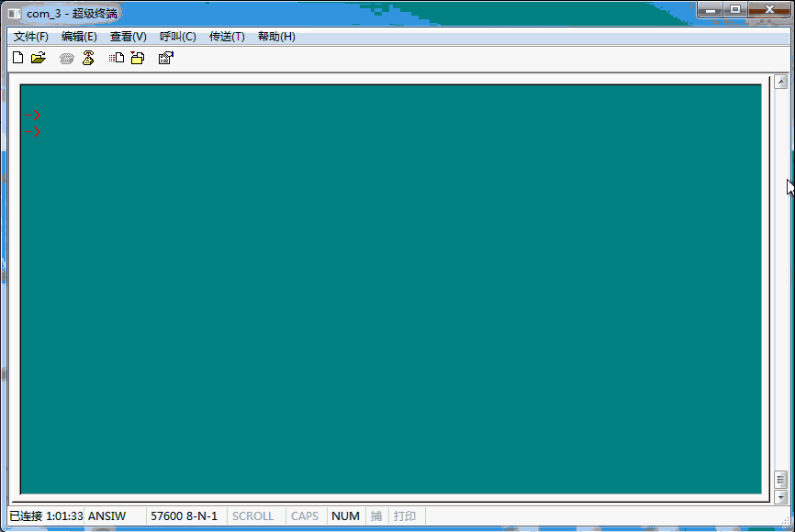Image resolution: width=795 pixels, height=532 pixels.
Task: Open the 传送(T) menu
Action: coord(227,37)
